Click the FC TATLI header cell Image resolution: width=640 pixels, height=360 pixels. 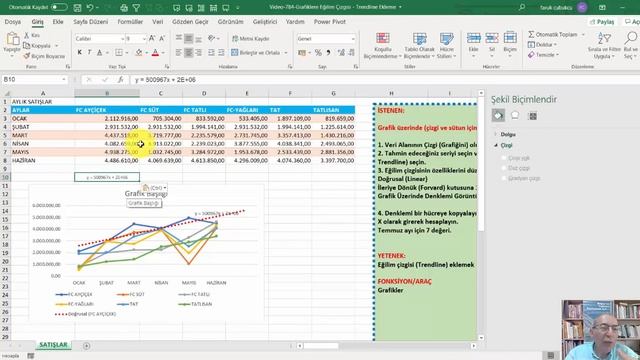(204, 110)
